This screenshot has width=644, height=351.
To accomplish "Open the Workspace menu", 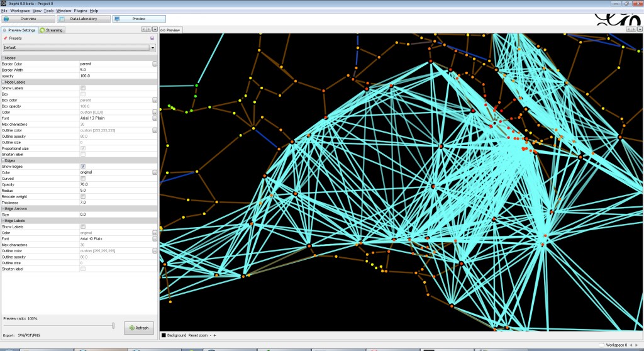I will tap(19, 11).
